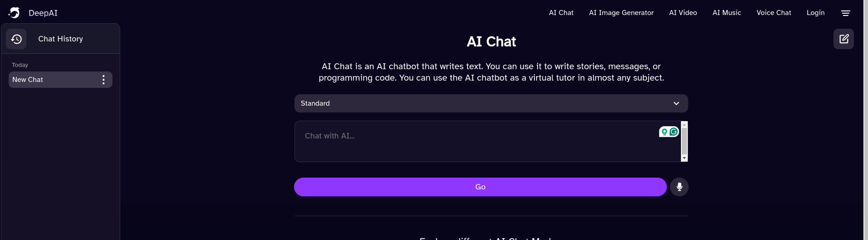
Task: Open AI Chat in navigation bar
Action: point(561,13)
